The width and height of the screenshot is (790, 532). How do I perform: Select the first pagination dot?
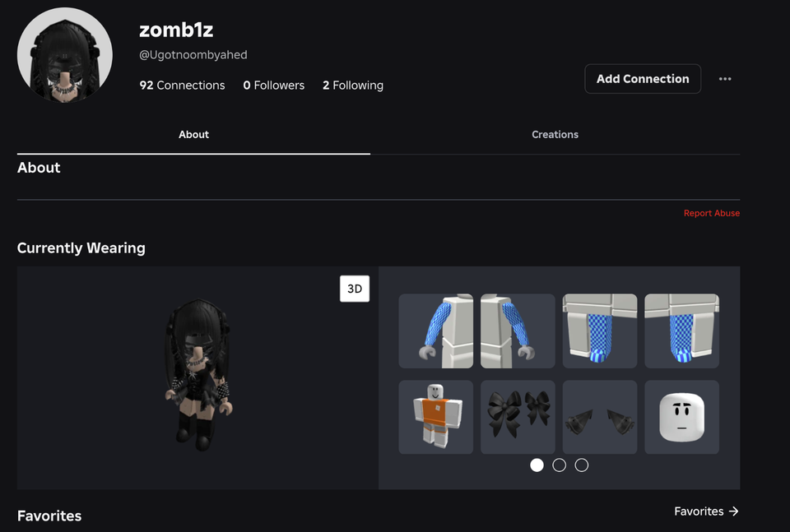pyautogui.click(x=537, y=465)
